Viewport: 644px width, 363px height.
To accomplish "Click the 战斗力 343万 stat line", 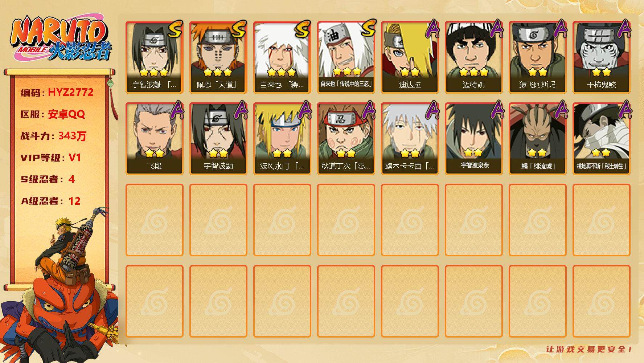I will click(x=53, y=136).
